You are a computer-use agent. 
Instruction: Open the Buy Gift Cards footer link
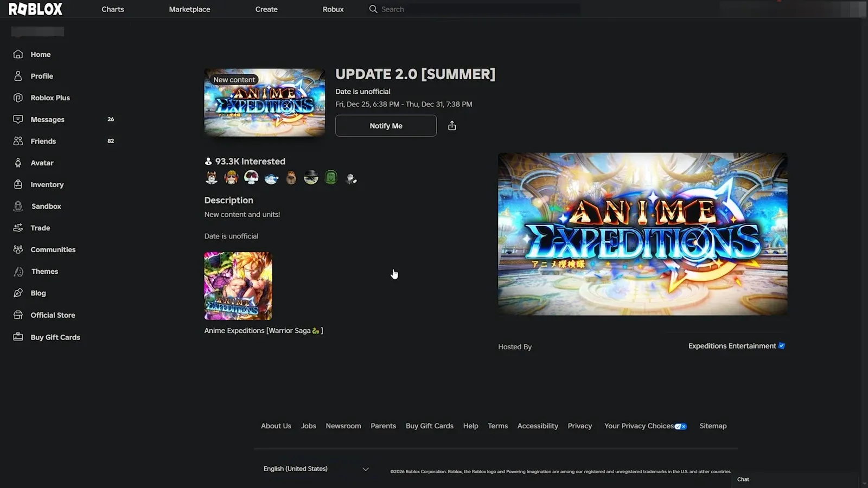(430, 426)
